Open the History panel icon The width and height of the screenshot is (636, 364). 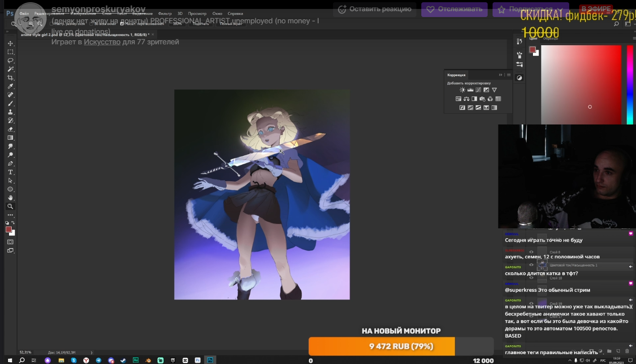tap(519, 42)
